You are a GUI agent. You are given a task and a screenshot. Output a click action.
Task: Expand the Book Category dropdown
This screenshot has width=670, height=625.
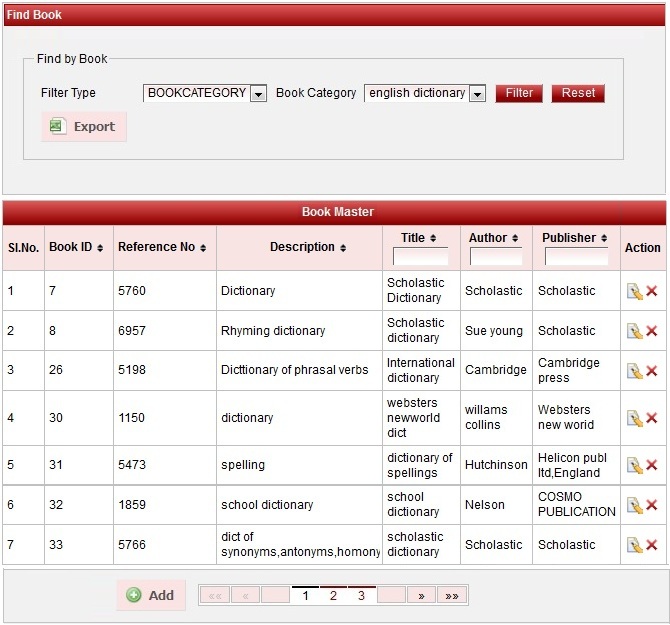click(x=477, y=94)
